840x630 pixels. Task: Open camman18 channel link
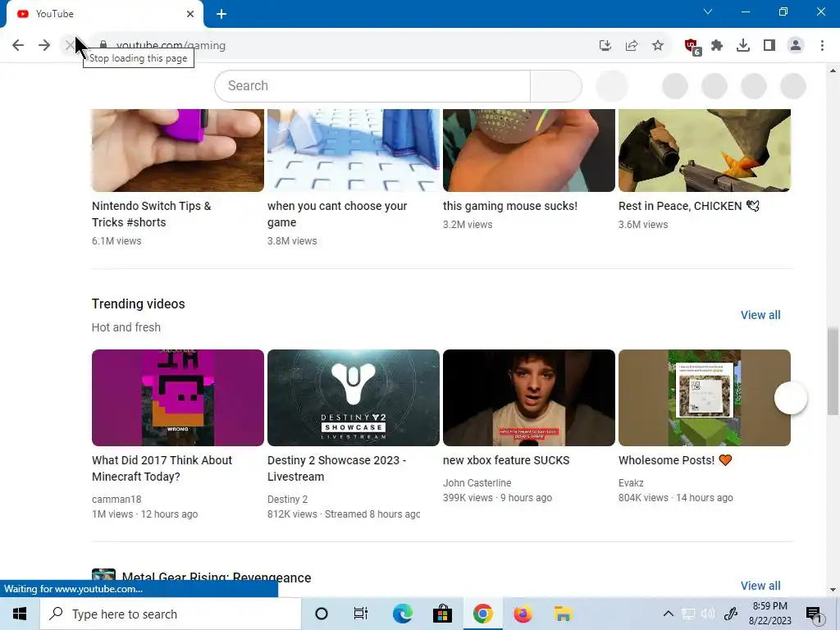click(116, 500)
